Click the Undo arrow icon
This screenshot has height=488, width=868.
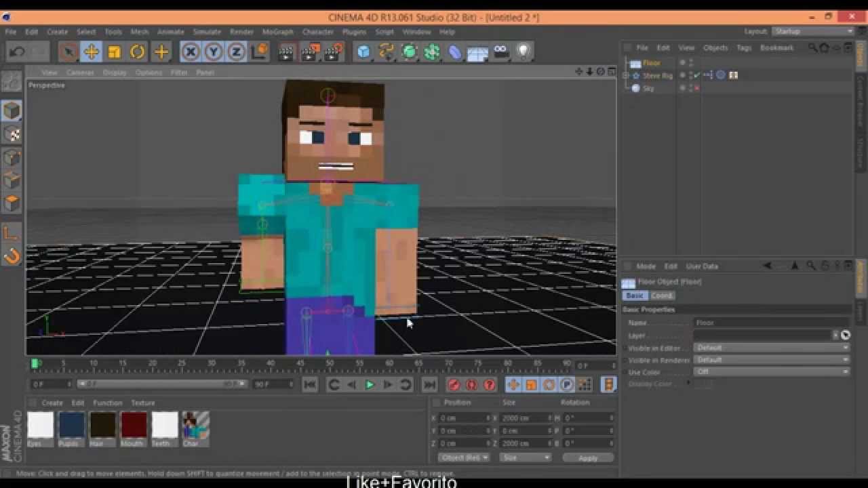(x=17, y=52)
